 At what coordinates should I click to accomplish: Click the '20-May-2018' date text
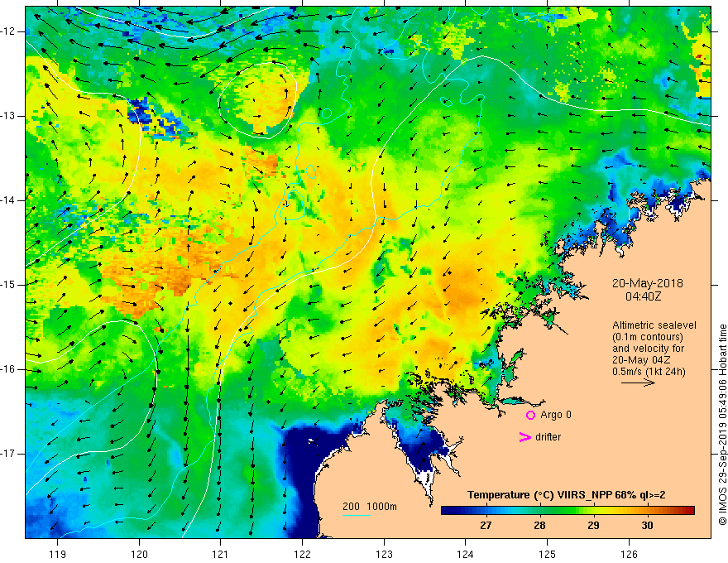[x=647, y=283]
